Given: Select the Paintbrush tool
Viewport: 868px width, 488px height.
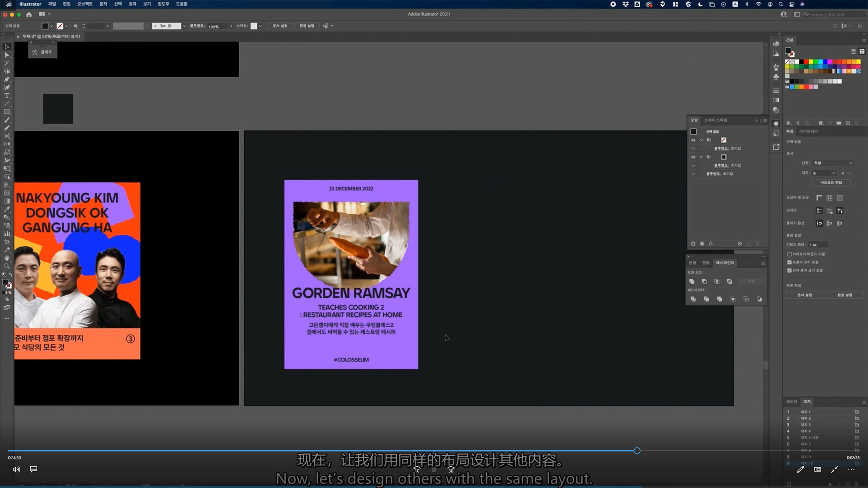Looking at the screenshot, I should (7, 120).
